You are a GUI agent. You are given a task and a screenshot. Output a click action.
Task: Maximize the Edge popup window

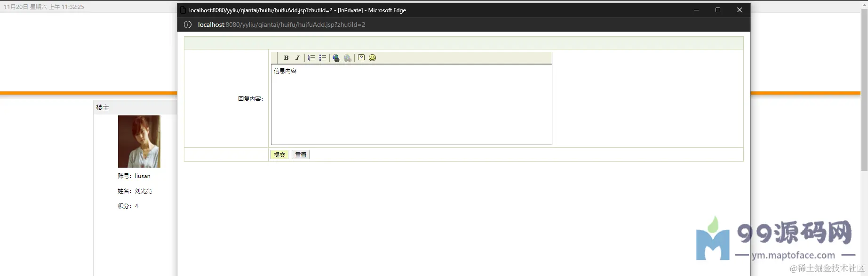[x=718, y=10]
